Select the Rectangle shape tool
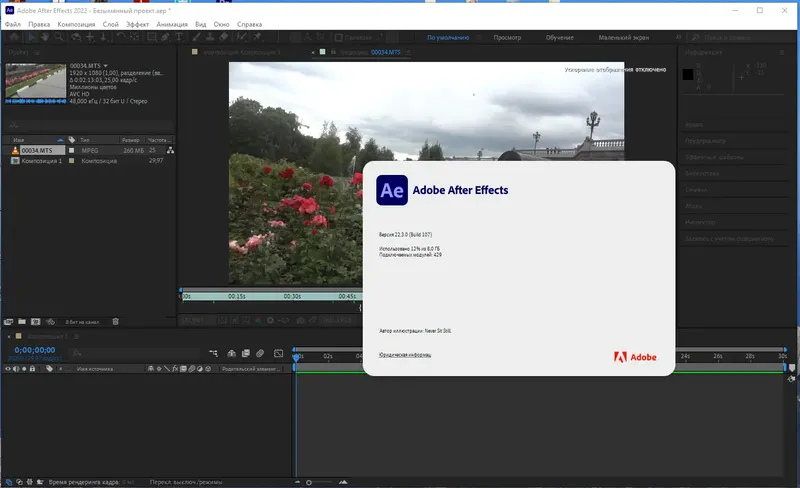Image resolution: width=800 pixels, height=488 pixels. coord(152,37)
